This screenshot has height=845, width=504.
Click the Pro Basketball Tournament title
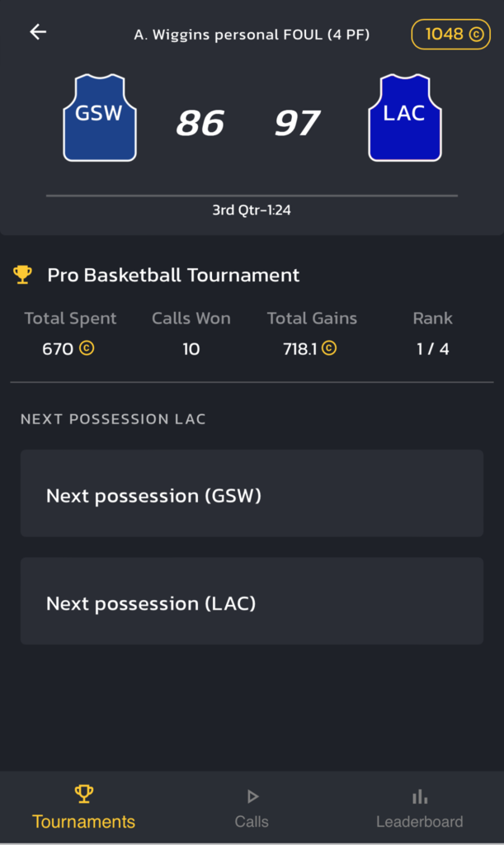tap(173, 275)
